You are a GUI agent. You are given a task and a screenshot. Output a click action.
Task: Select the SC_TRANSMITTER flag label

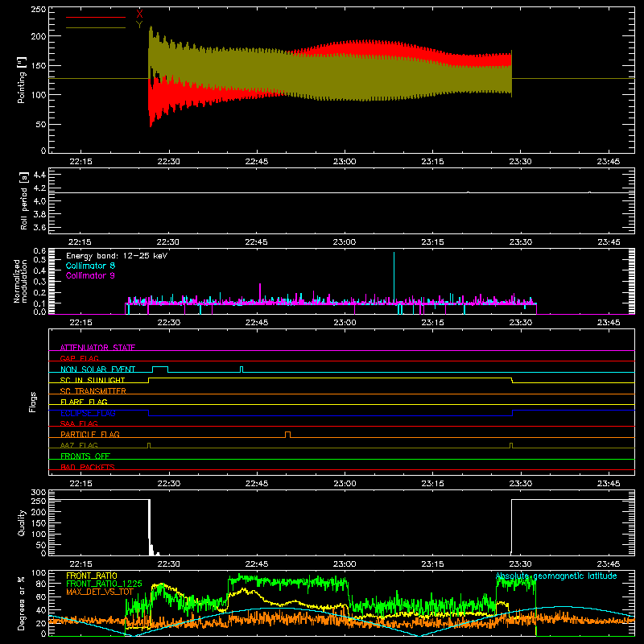pyautogui.click(x=93, y=391)
